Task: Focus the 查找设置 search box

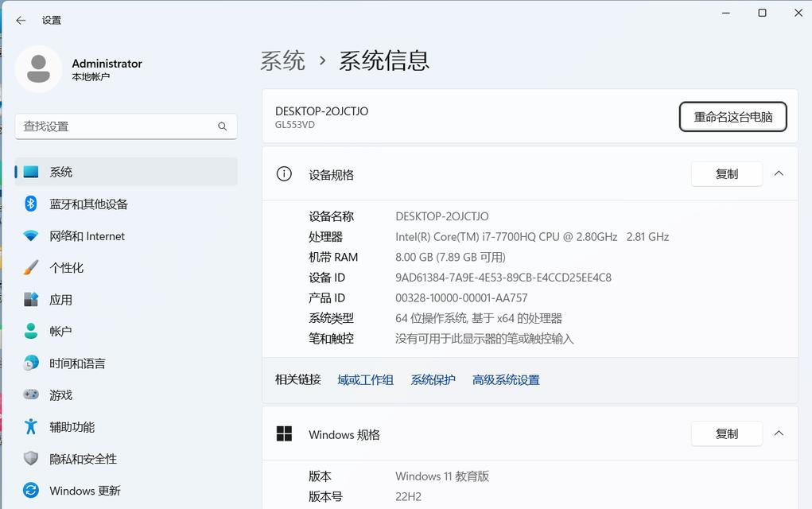Action: (126, 126)
